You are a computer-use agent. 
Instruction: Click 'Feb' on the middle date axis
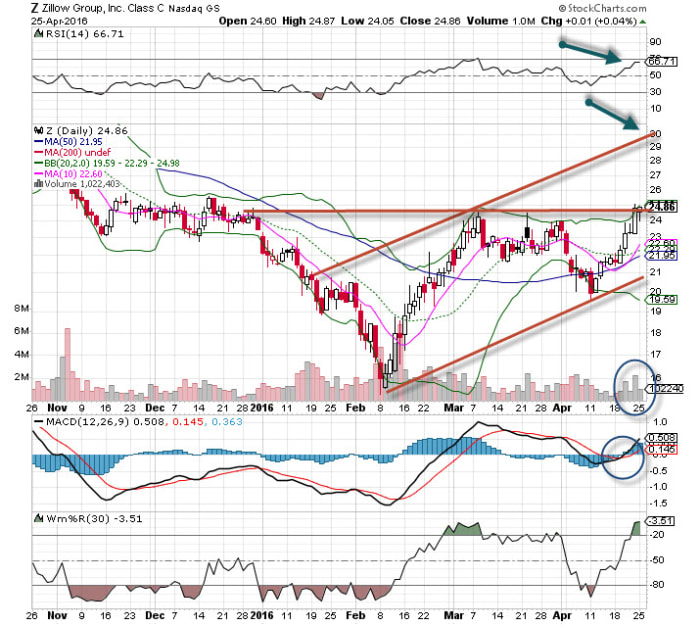[x=356, y=408]
